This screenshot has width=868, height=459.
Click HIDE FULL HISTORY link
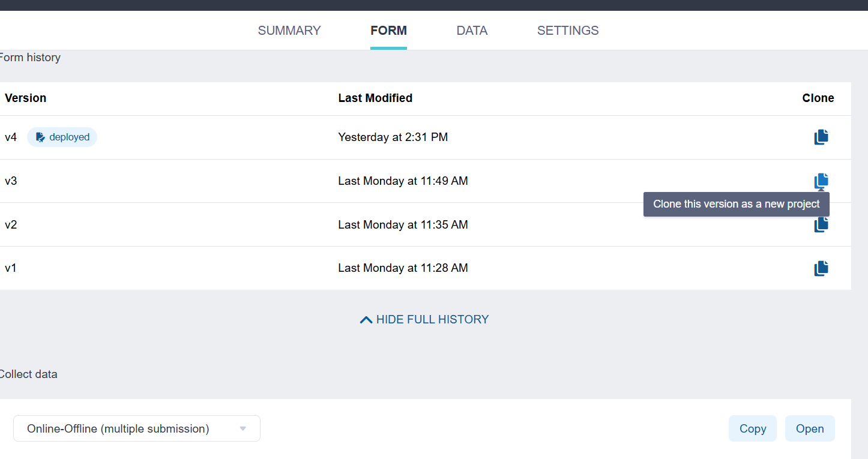click(x=432, y=320)
